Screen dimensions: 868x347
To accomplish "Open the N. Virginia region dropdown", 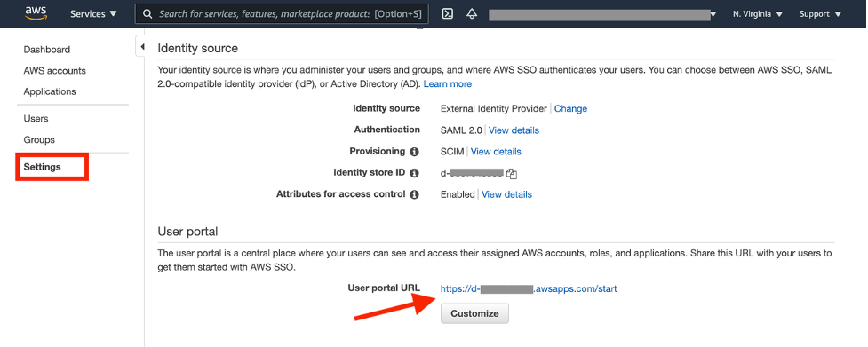I will coord(758,14).
